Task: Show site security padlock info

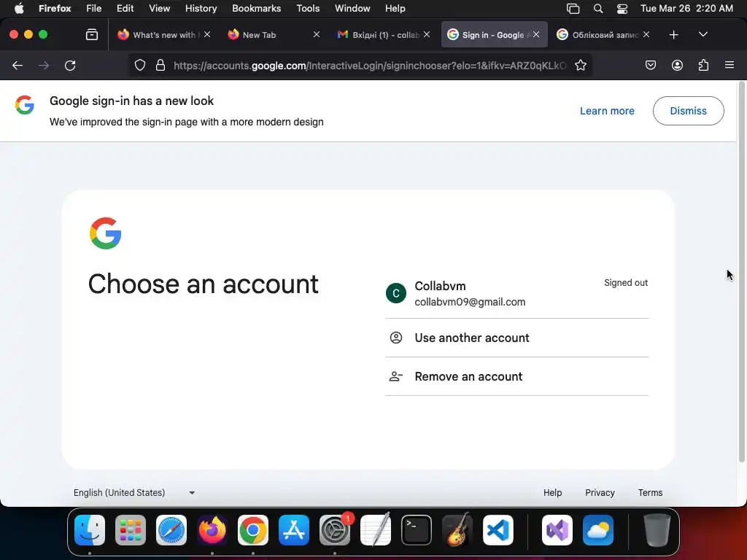Action: click(x=160, y=65)
